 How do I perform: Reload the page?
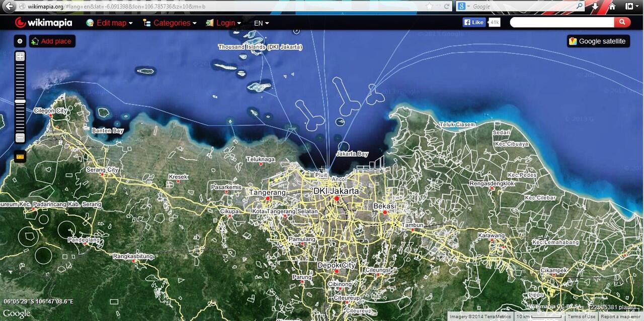tap(447, 7)
